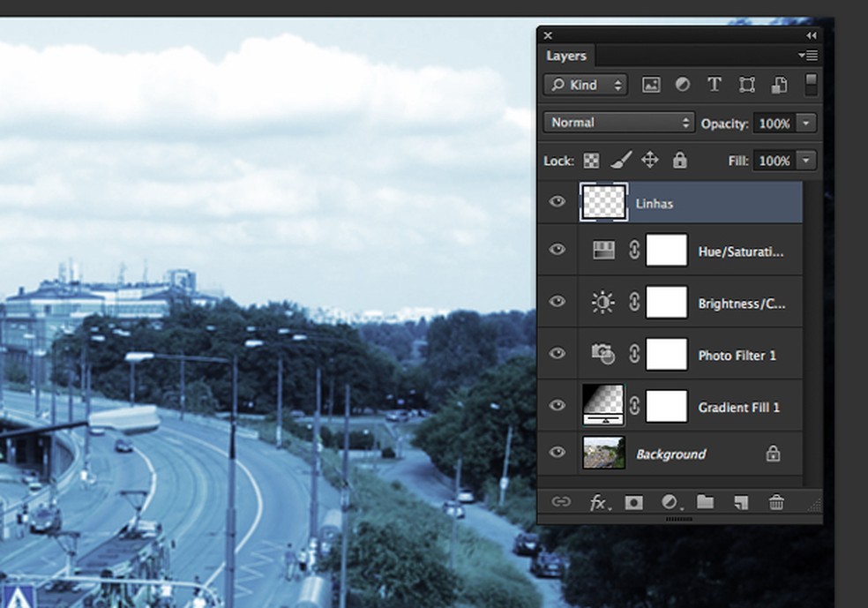Image resolution: width=868 pixels, height=608 pixels.
Task: Toggle visibility of Photo Filter 1 layer
Action: tap(557, 354)
